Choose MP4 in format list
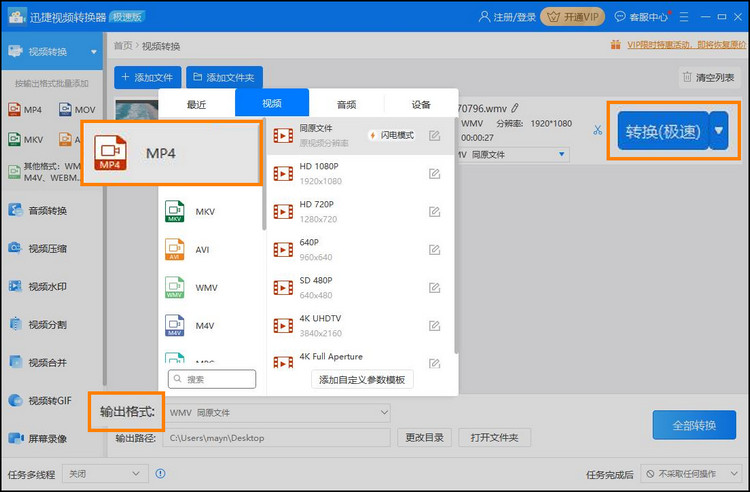Image resolution: width=750 pixels, height=492 pixels. tap(172, 153)
